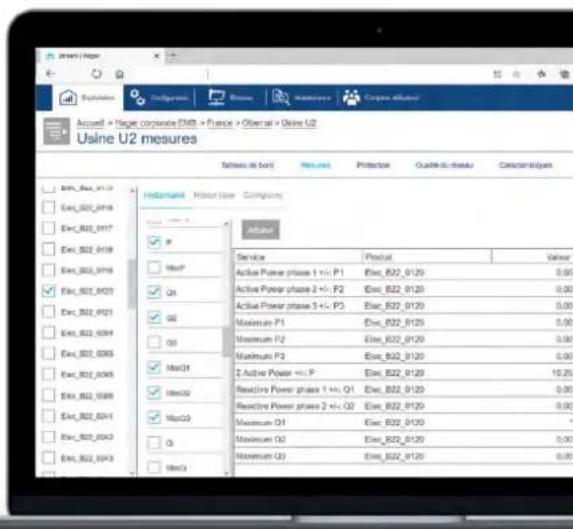
Task: Select the Mesures tab
Action: click(x=315, y=165)
